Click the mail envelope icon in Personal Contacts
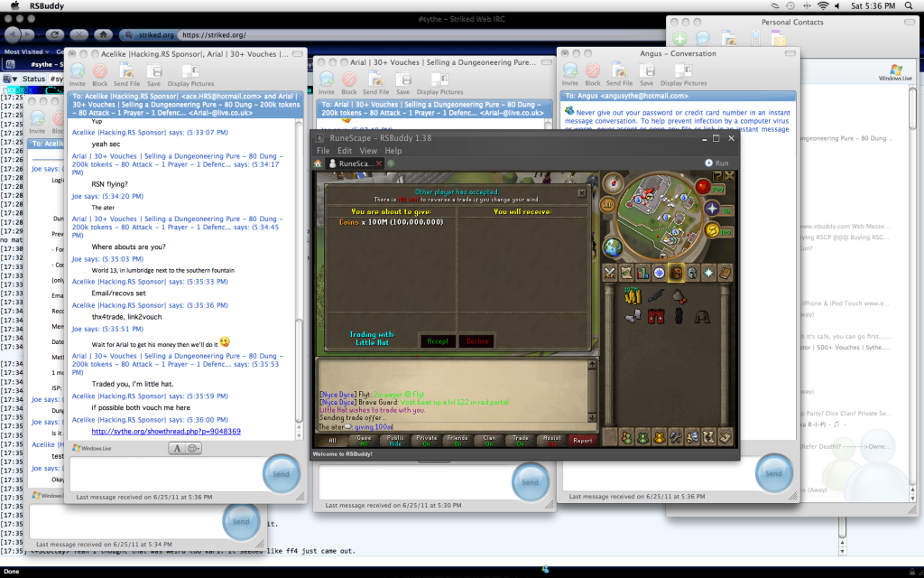This screenshot has width=924, height=578. (779, 39)
